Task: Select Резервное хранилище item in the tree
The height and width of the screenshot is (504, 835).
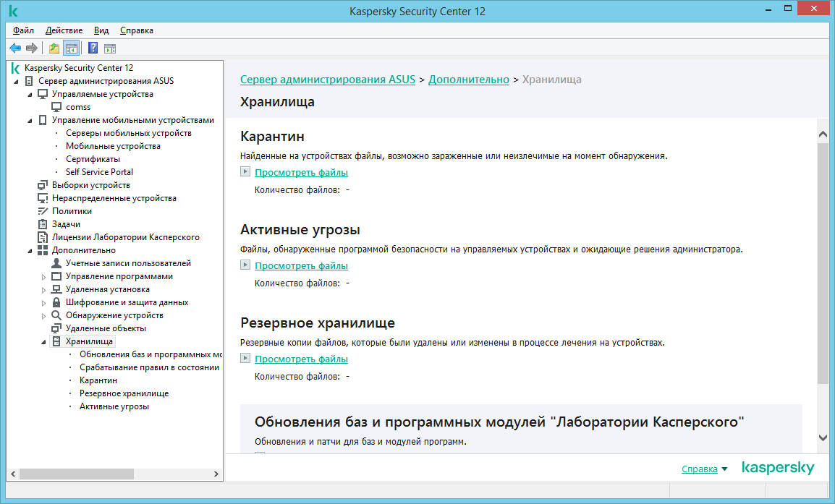Action: pos(124,393)
